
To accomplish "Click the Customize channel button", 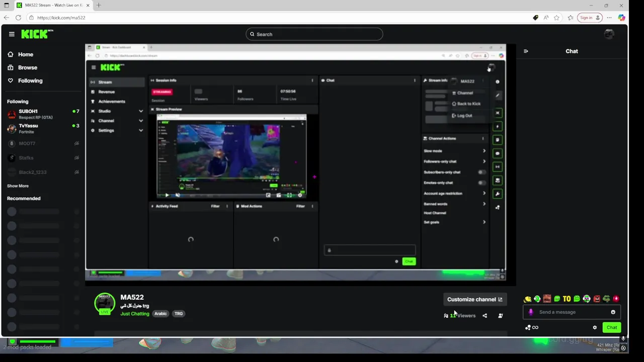I will pyautogui.click(x=474, y=300).
